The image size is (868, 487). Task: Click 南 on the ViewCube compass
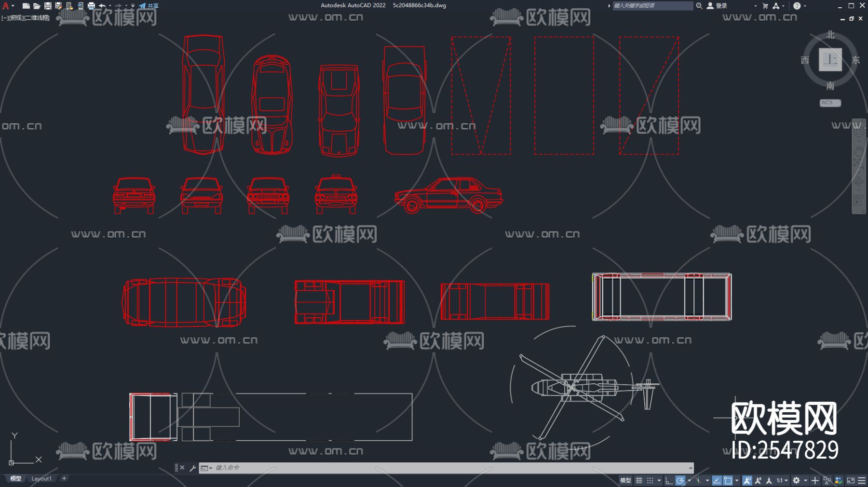[x=830, y=86]
